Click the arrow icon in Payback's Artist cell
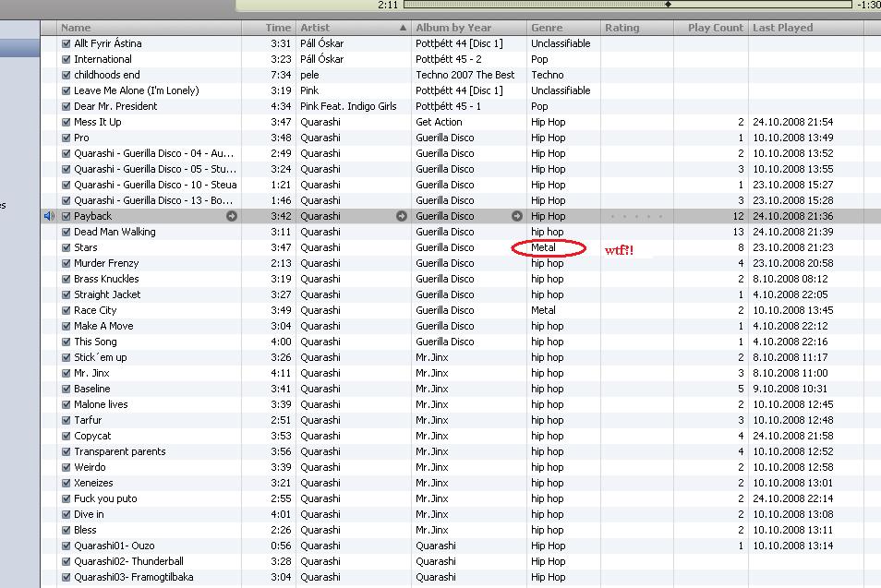This screenshot has height=588, width=881. tap(401, 216)
